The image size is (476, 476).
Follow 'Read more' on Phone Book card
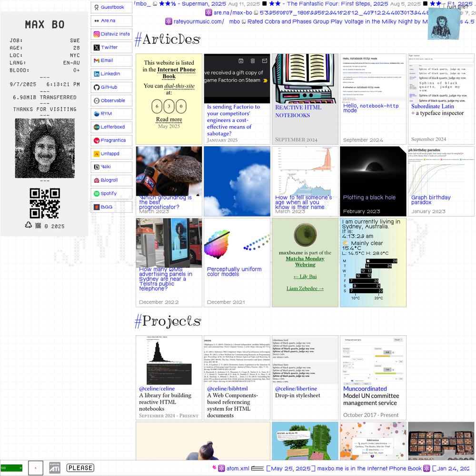point(169,119)
